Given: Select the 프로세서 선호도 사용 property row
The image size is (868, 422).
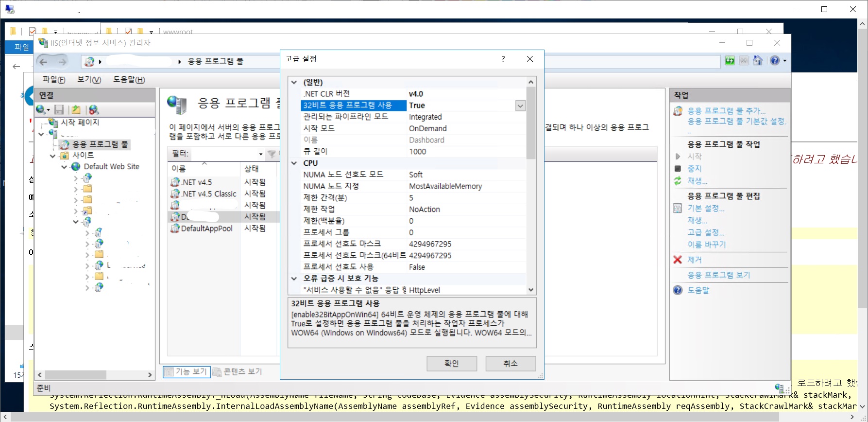Looking at the screenshot, I should point(413,267).
